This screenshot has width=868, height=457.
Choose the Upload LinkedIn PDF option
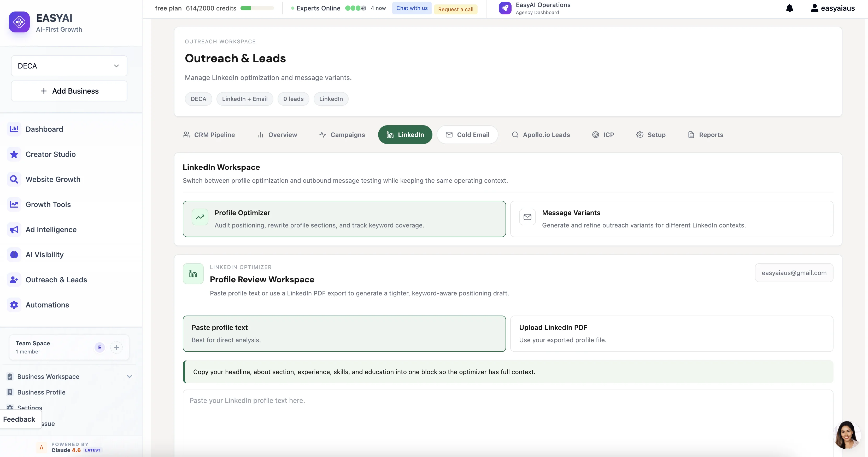click(671, 333)
